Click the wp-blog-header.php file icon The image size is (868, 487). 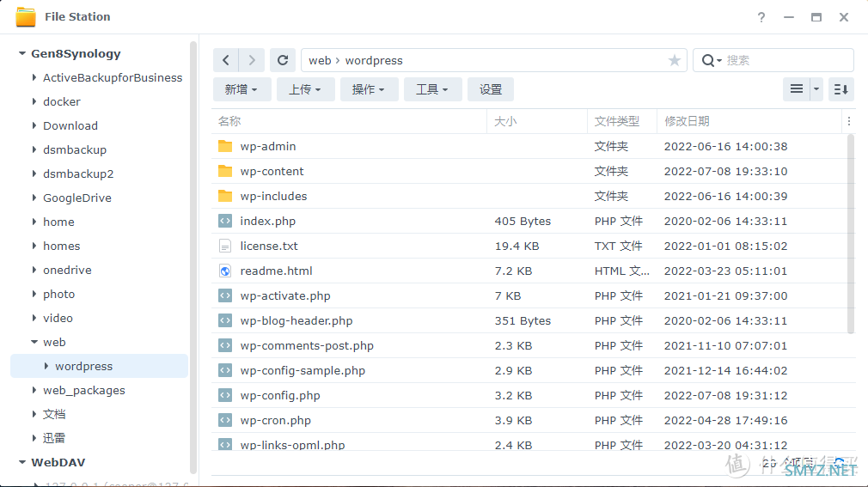coord(225,320)
